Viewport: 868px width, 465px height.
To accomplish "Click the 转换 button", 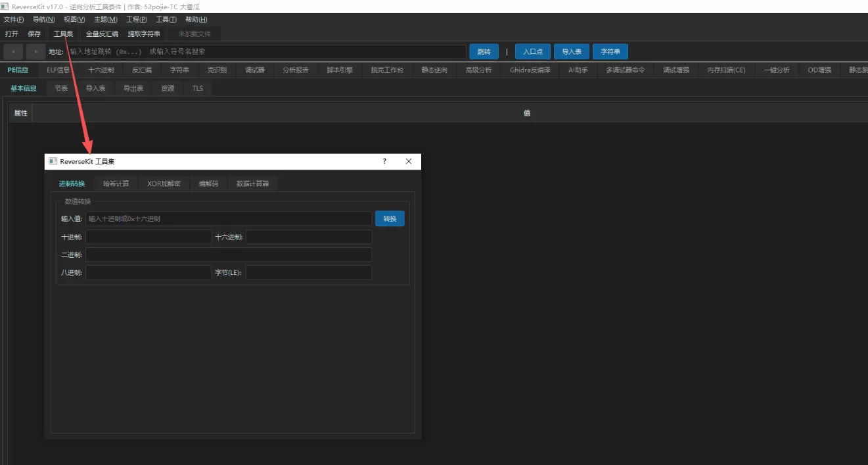I will point(390,218).
